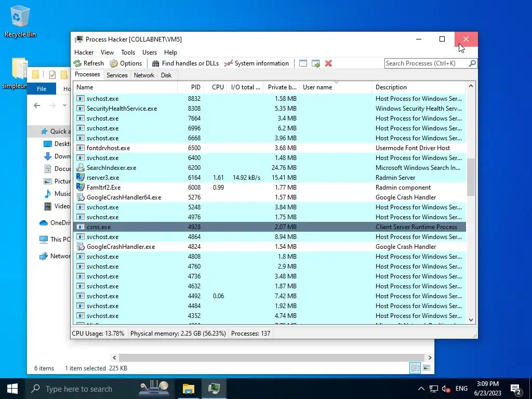Click the CPU Usage status bar entry
The width and height of the screenshot is (532, 399).
[98, 334]
